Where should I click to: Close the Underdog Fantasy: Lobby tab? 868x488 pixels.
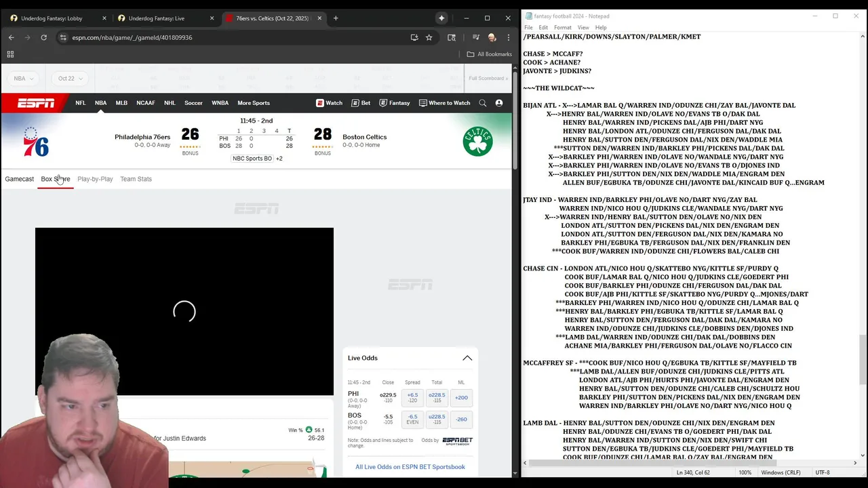pyautogui.click(x=104, y=18)
